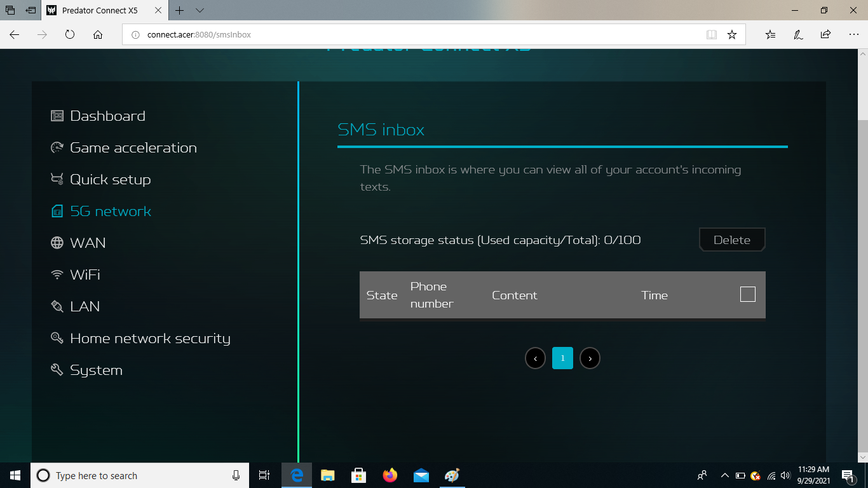Share this page
This screenshot has width=868, height=488.
[x=825, y=35]
